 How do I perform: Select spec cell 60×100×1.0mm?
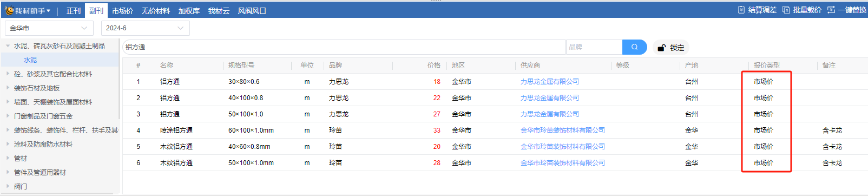251,130
